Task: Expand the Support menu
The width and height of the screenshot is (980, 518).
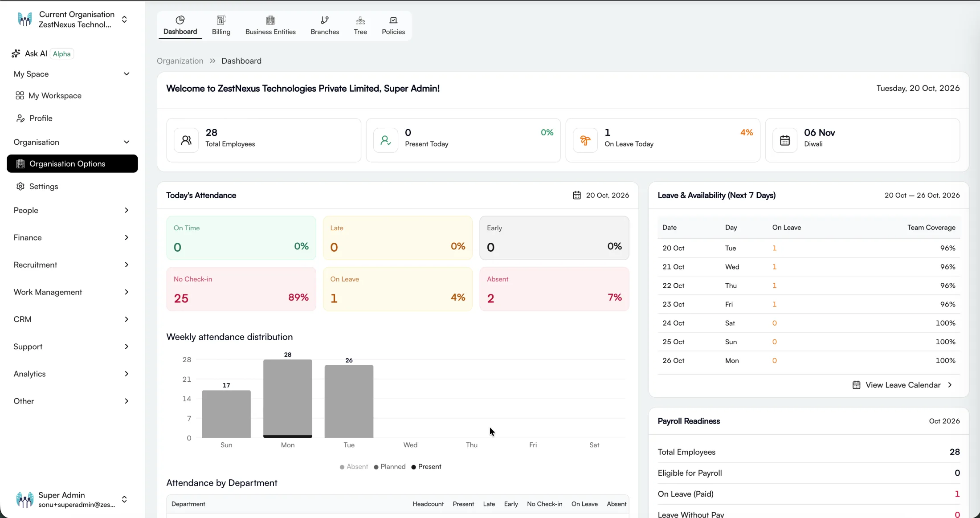Action: [x=72, y=347]
